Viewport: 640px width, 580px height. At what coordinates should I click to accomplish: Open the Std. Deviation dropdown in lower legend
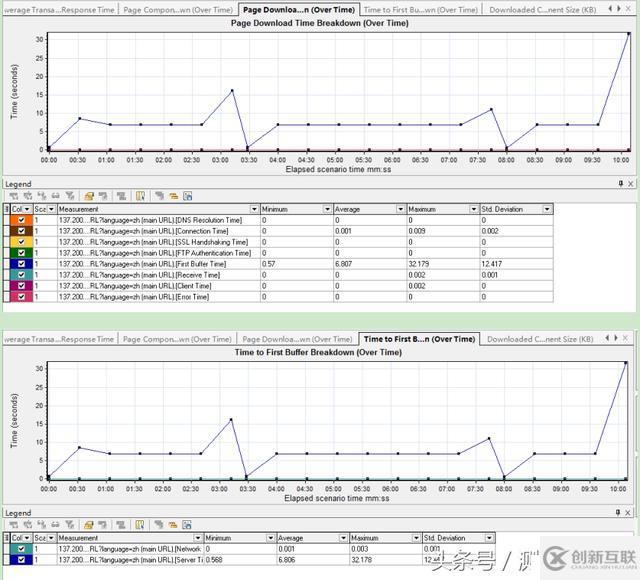[489, 538]
